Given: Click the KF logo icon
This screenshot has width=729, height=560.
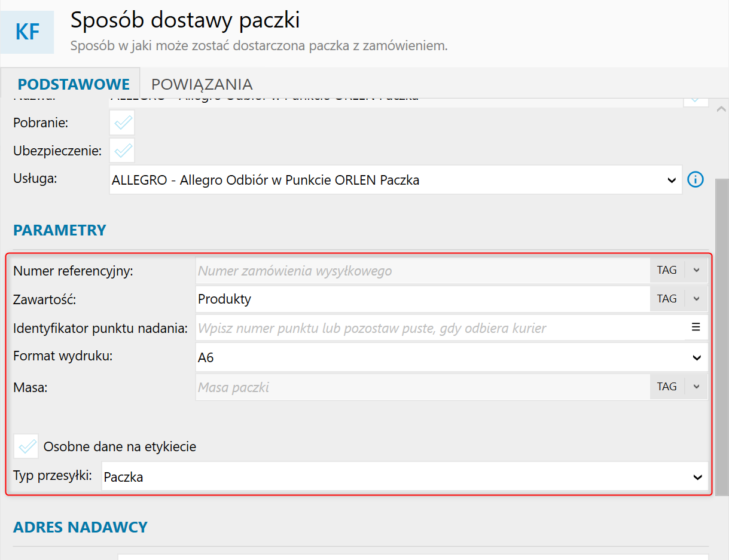Looking at the screenshot, I should pyautogui.click(x=28, y=32).
